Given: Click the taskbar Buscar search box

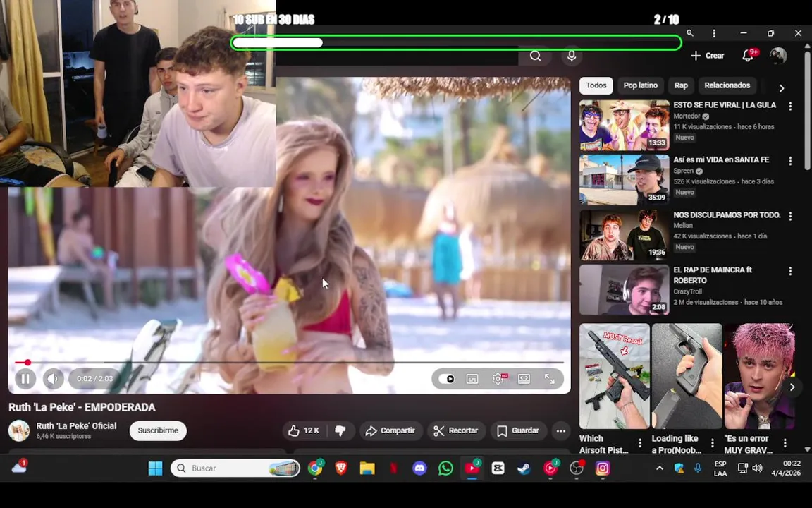Looking at the screenshot, I should click(x=235, y=468).
